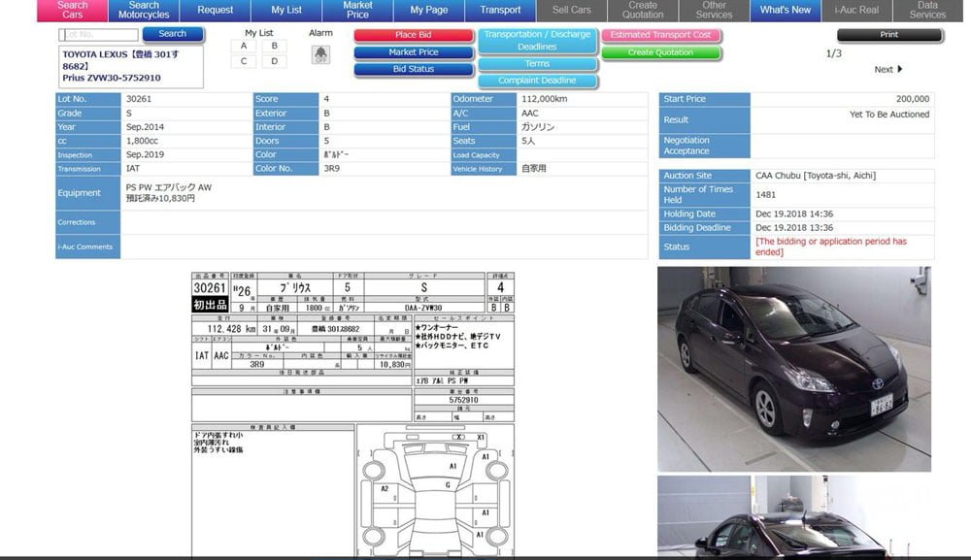Add to My List D
Image resolution: width=971 pixels, height=560 pixels.
pyautogui.click(x=275, y=61)
